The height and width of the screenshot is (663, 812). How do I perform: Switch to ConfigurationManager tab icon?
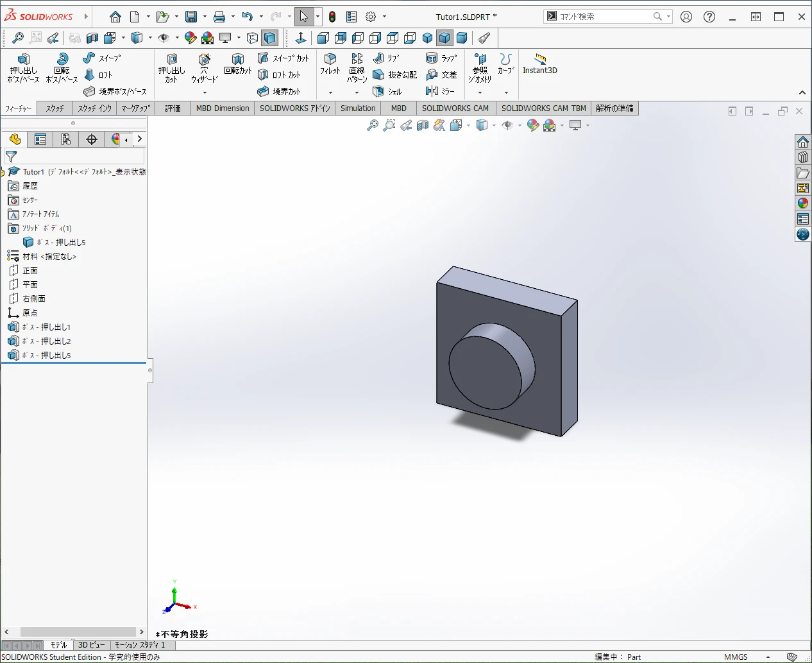click(x=65, y=139)
